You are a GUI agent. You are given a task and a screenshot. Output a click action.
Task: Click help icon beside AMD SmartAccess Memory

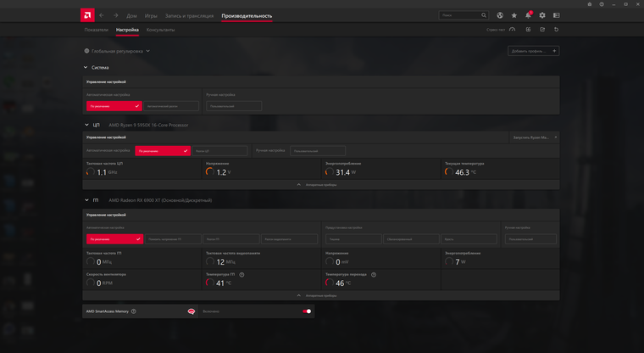tap(134, 311)
